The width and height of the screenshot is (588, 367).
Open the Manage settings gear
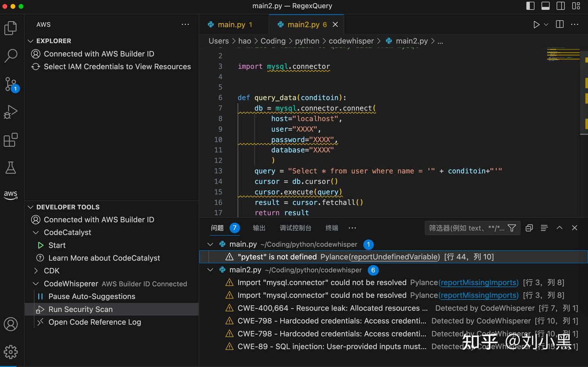11,352
